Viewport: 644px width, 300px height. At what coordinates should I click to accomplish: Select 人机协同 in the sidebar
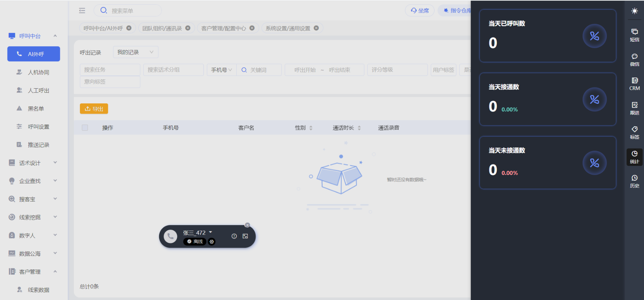pyautogui.click(x=38, y=72)
